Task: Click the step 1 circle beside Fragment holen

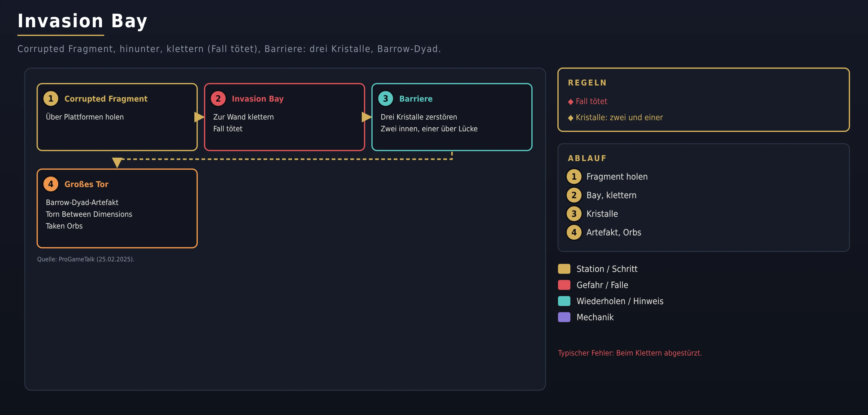Action: [574, 177]
